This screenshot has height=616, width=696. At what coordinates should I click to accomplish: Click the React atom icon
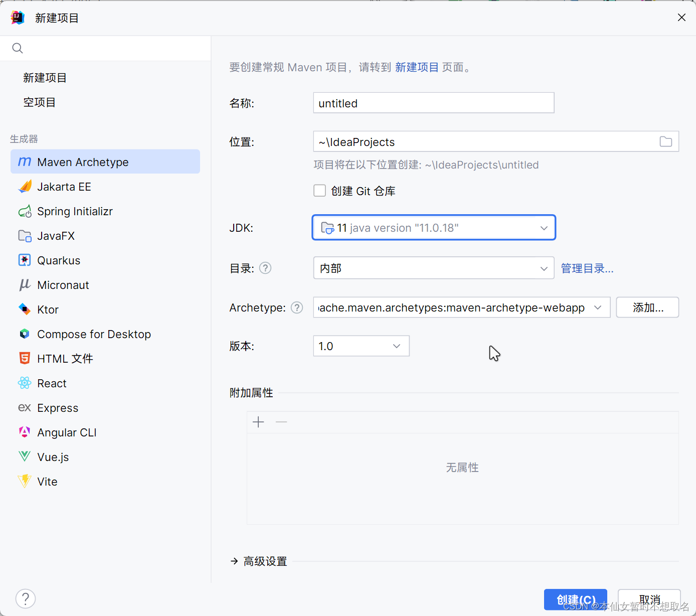(25, 383)
